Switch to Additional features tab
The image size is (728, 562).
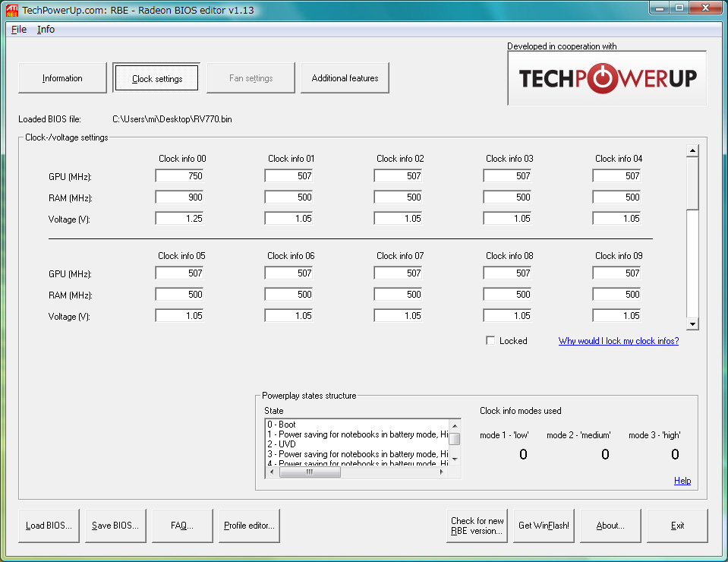pos(345,78)
